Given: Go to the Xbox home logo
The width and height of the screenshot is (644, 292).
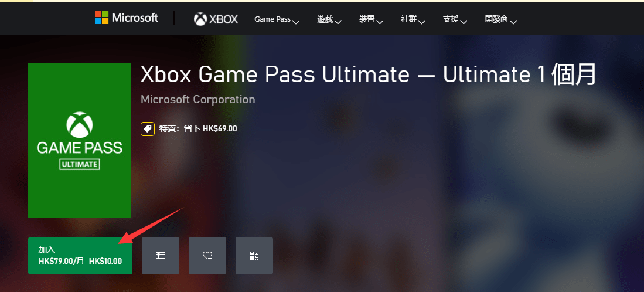Looking at the screenshot, I should coord(216,19).
